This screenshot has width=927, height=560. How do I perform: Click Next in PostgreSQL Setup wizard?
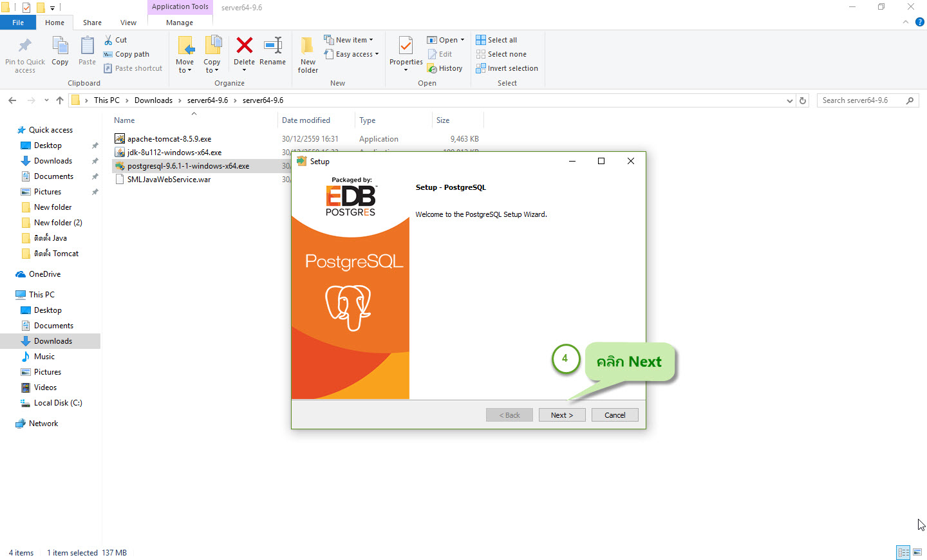pyautogui.click(x=562, y=415)
